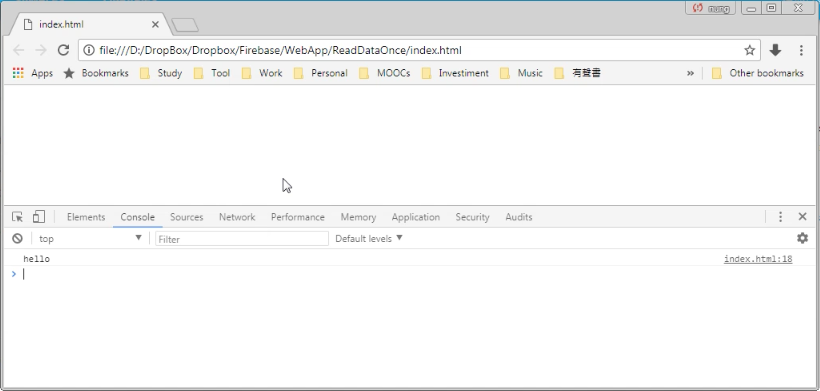The image size is (820, 391).
Task: Open Chrome's three-dot menu
Action: [x=801, y=50]
